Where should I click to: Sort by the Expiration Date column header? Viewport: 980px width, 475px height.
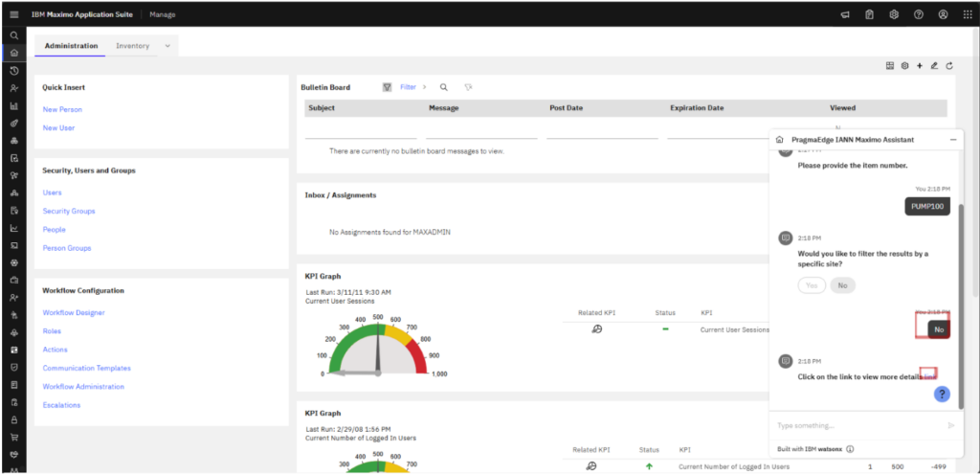(697, 108)
